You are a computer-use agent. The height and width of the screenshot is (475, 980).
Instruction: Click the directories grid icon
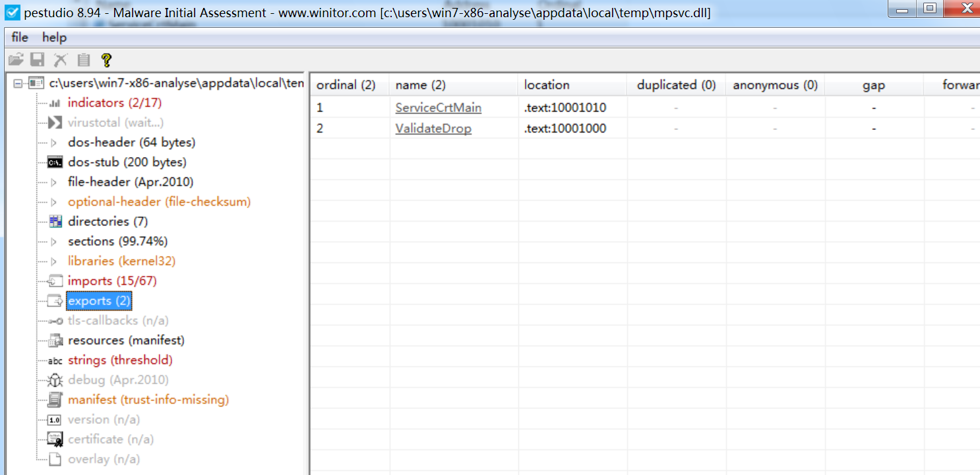55,222
